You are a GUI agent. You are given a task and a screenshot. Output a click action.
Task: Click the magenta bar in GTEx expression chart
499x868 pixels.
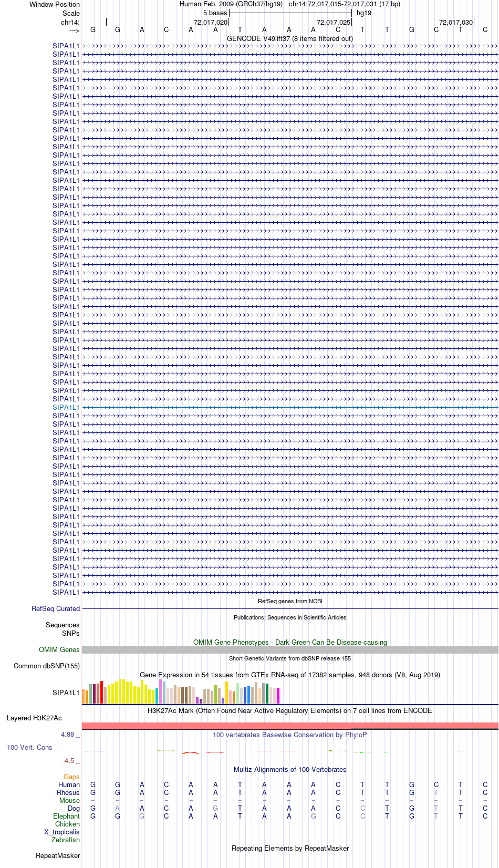[x=278, y=696]
